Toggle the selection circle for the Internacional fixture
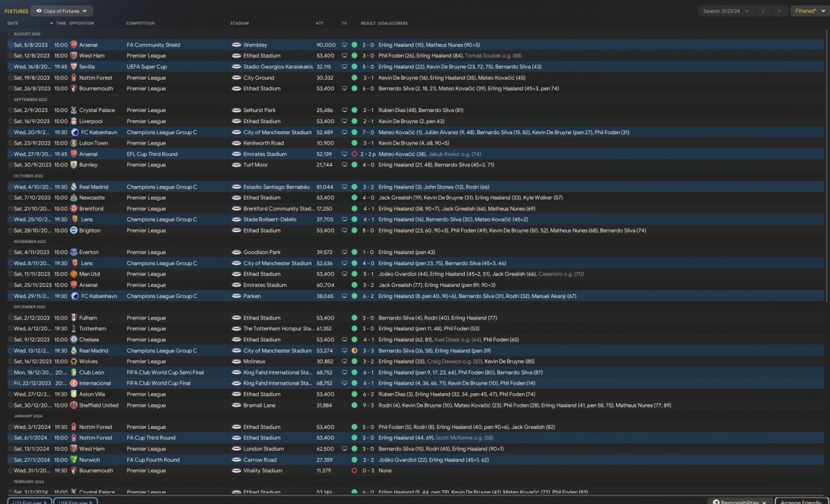Viewport: 830px width, 504px height. 10,384
